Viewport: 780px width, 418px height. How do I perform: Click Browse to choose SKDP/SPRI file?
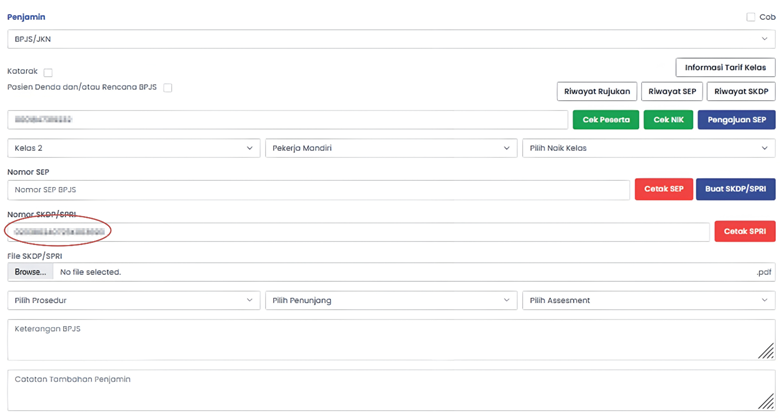point(30,272)
